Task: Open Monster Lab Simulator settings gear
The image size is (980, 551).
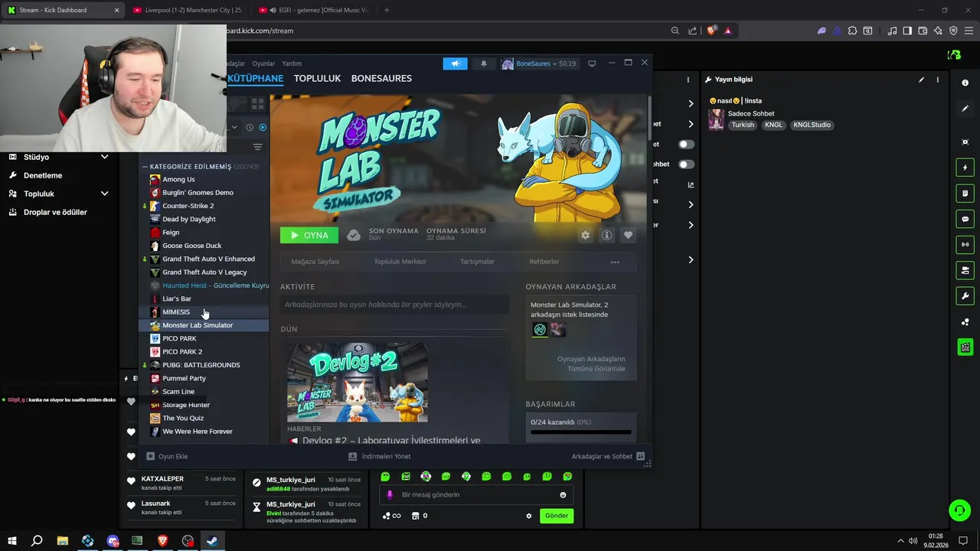Action: pos(586,235)
